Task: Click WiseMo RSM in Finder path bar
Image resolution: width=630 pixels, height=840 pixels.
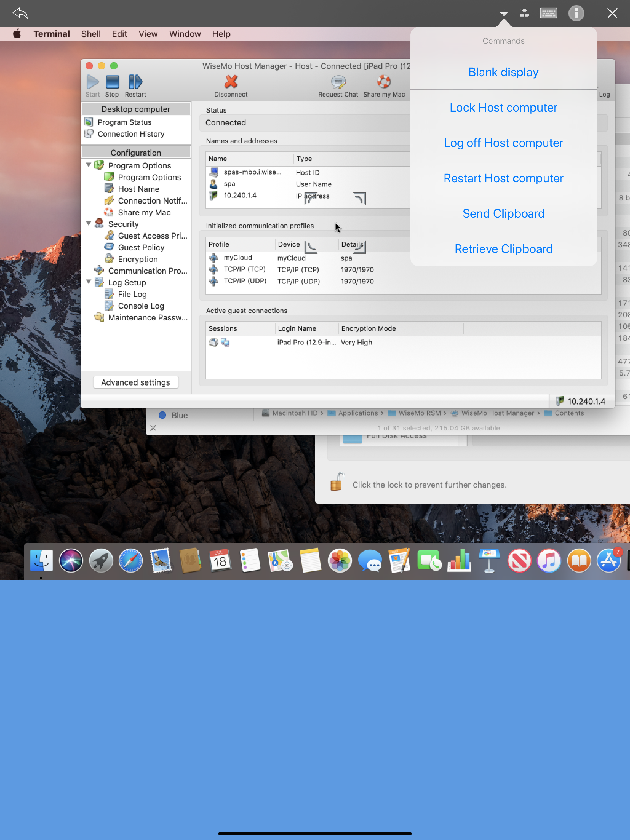Action: [420, 413]
